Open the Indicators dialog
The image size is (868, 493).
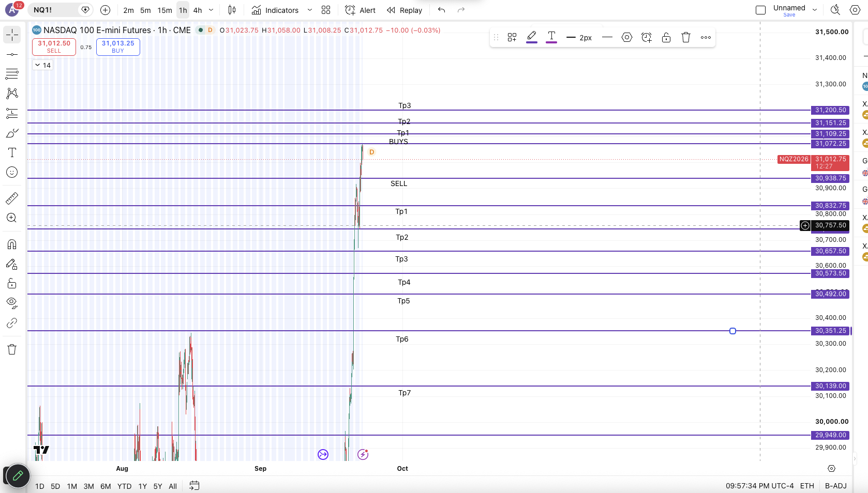click(275, 10)
